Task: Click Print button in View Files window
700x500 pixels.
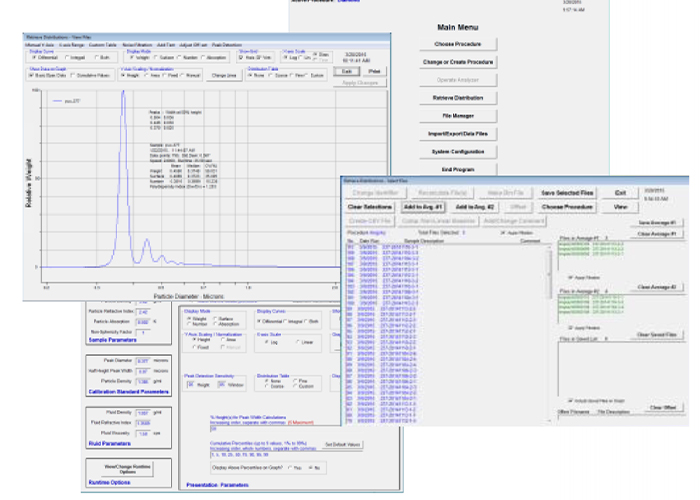Action: pos(374,71)
